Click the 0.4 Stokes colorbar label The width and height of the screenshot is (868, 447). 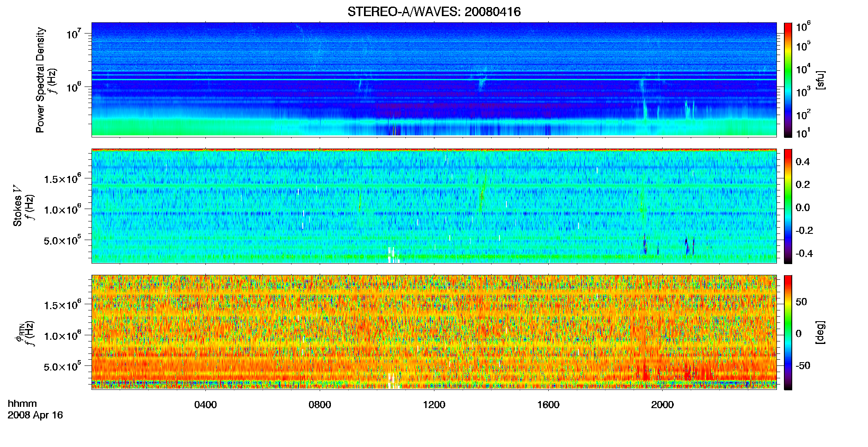point(803,162)
